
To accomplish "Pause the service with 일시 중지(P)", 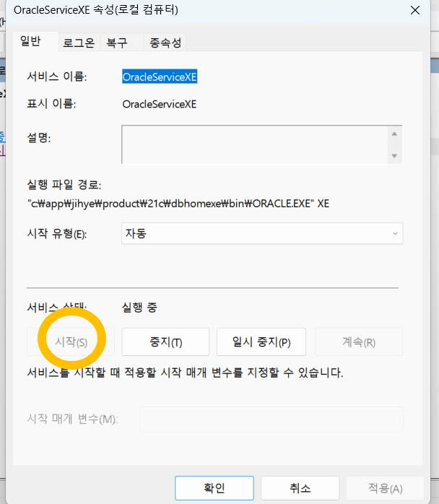I will pos(261,342).
